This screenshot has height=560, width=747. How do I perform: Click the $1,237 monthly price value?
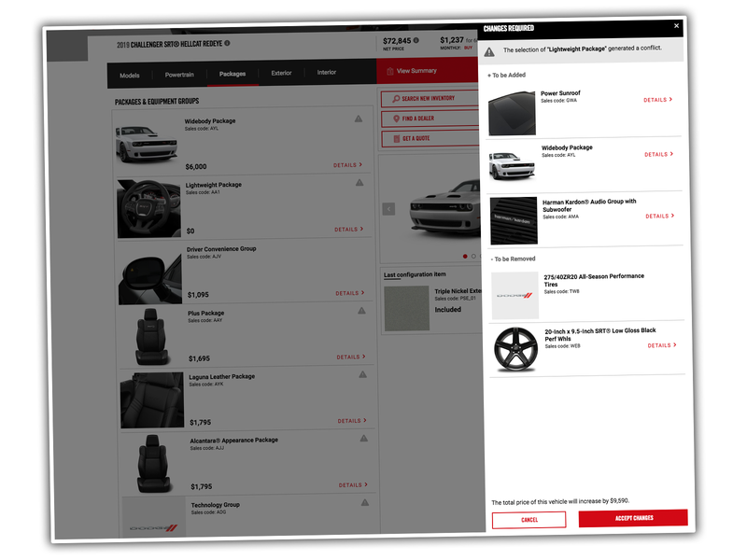click(452, 40)
